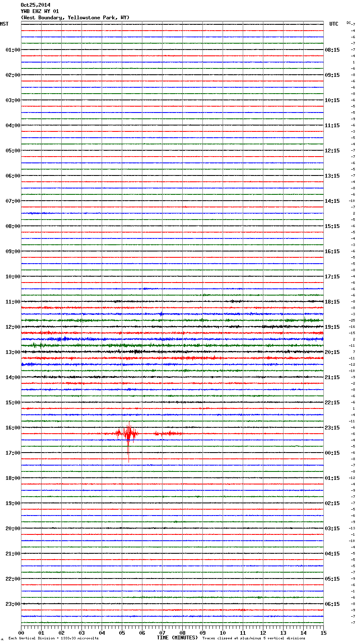This screenshot has height=644, width=357.
Task: Click the 14:15 UTC time label
Action: [332, 201]
